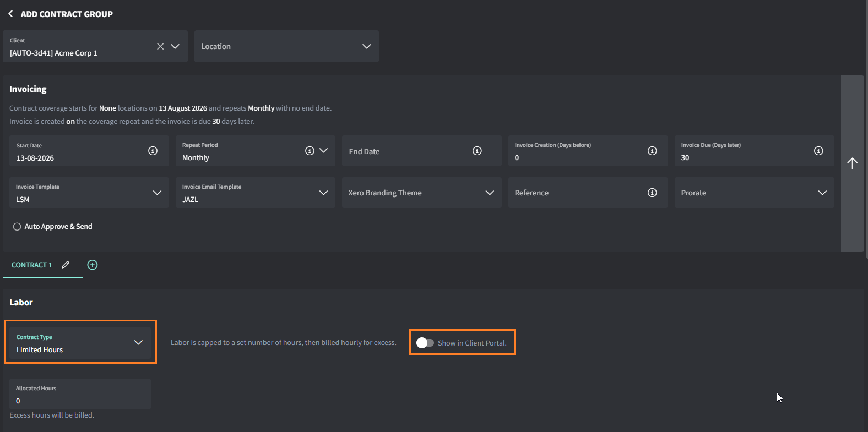View info icon for Reference field
The height and width of the screenshot is (432, 868).
(x=652, y=193)
